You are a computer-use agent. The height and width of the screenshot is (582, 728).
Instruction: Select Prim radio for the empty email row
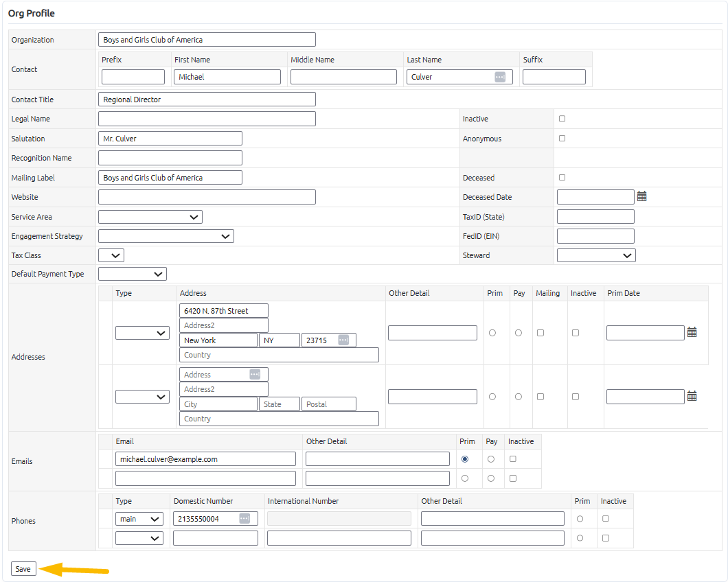tap(465, 478)
